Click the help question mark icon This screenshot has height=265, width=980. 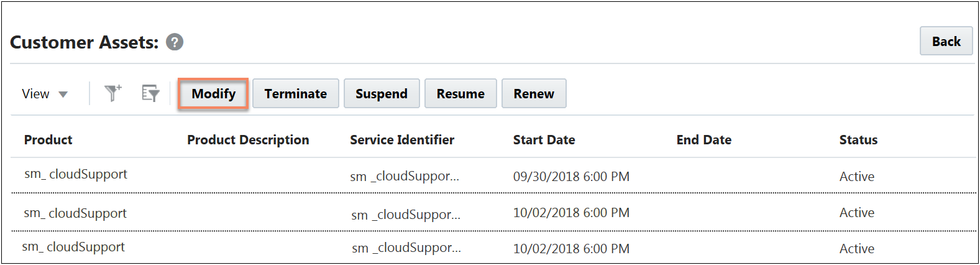click(175, 42)
